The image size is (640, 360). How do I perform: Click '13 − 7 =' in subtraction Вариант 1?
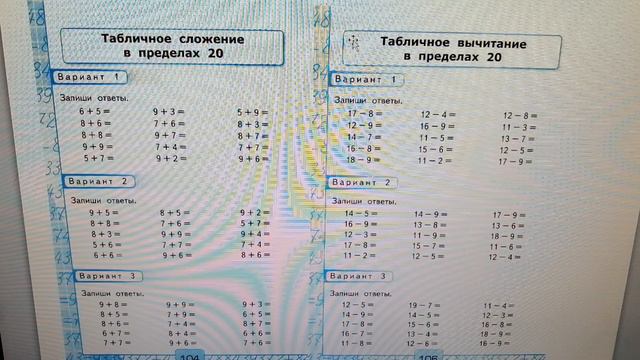click(x=518, y=139)
